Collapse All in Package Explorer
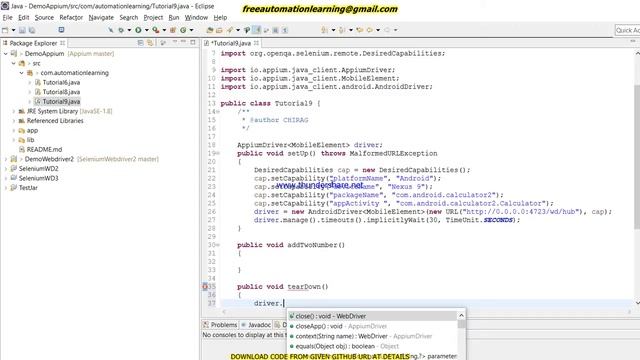The width and height of the screenshot is (640, 360). point(141,43)
